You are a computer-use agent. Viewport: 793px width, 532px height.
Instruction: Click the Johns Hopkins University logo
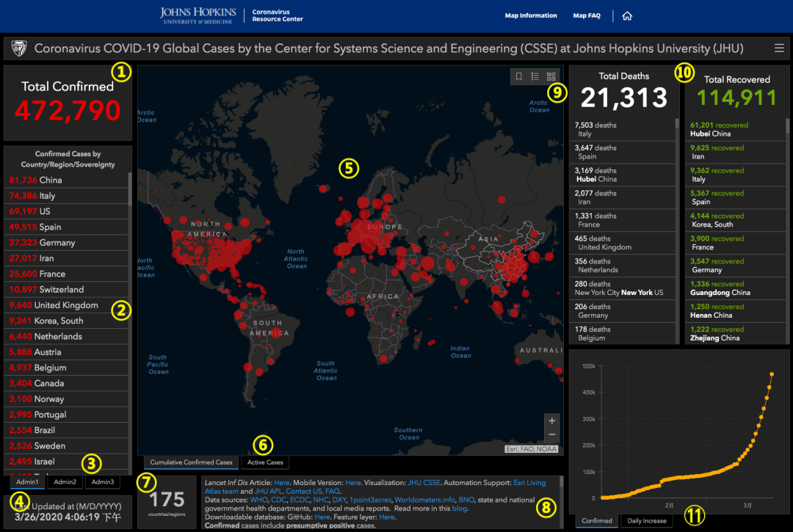click(x=198, y=15)
